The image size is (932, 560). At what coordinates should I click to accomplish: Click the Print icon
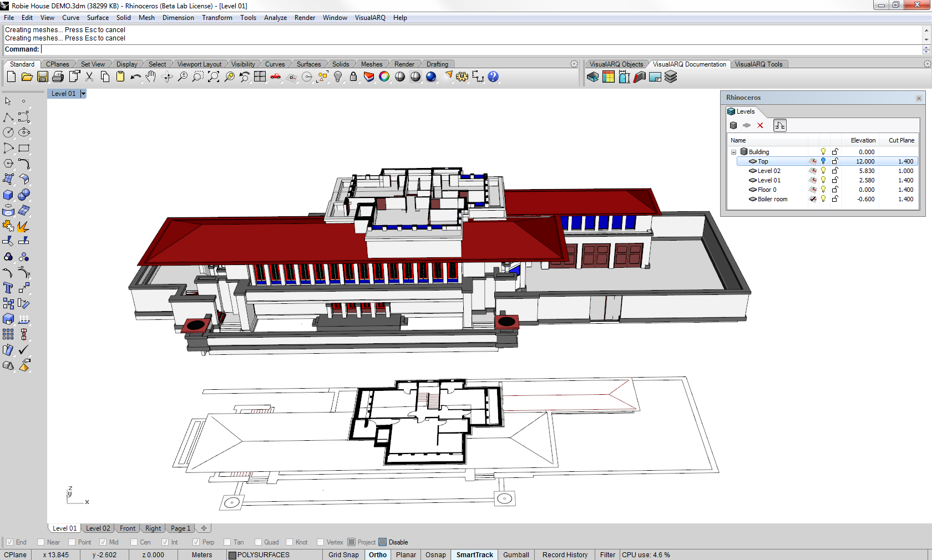point(58,77)
